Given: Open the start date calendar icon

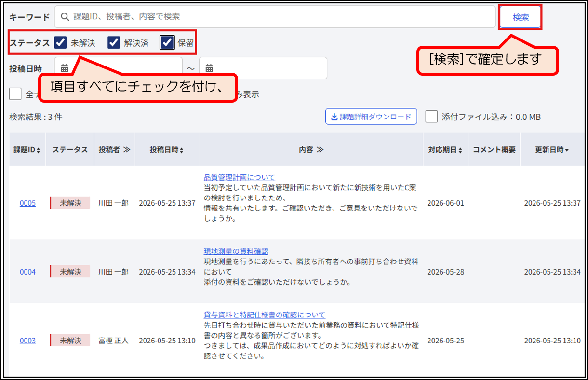Looking at the screenshot, I should point(65,68).
